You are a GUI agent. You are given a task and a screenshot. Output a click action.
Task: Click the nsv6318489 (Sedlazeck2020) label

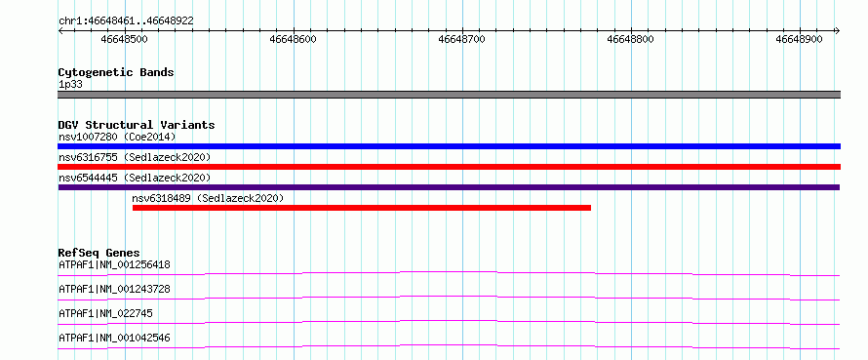(x=208, y=198)
